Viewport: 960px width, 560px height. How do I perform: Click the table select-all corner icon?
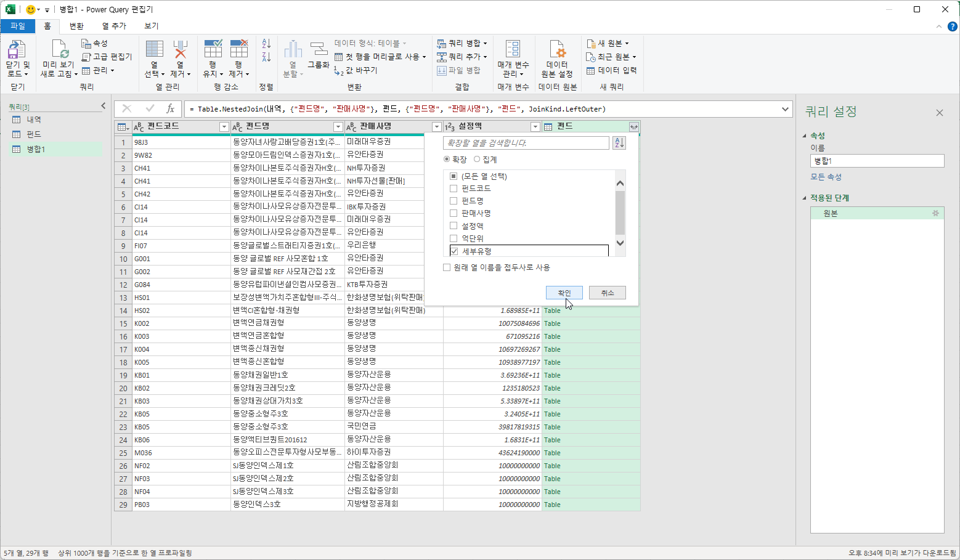click(x=123, y=127)
